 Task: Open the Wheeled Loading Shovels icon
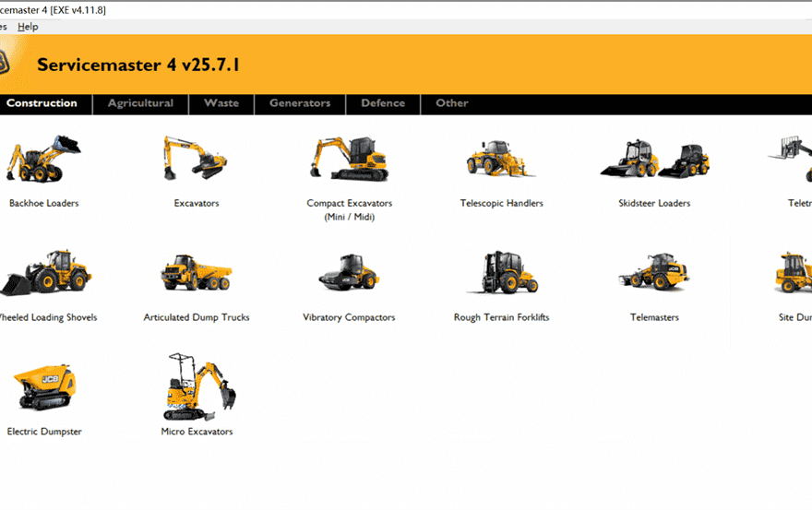(46, 273)
